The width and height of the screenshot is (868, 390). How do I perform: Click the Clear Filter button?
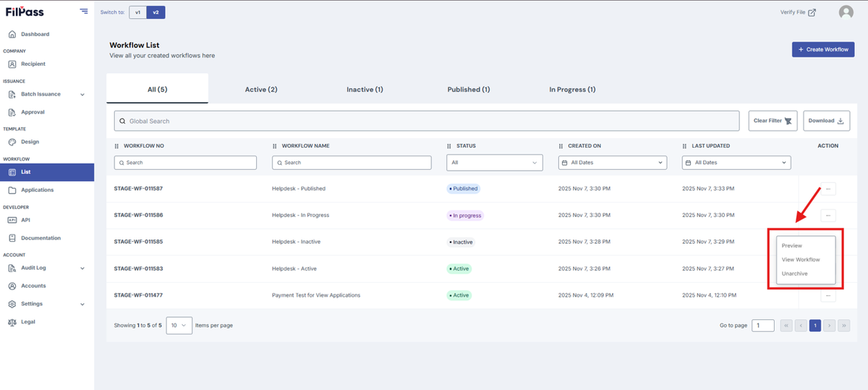pyautogui.click(x=773, y=121)
